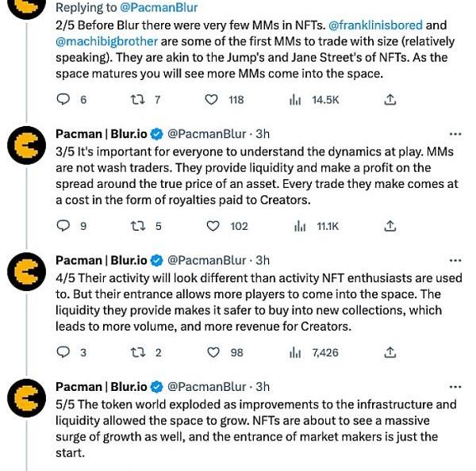
Task: Open more options menu on the 4/5 tweet
Action: 455,260
